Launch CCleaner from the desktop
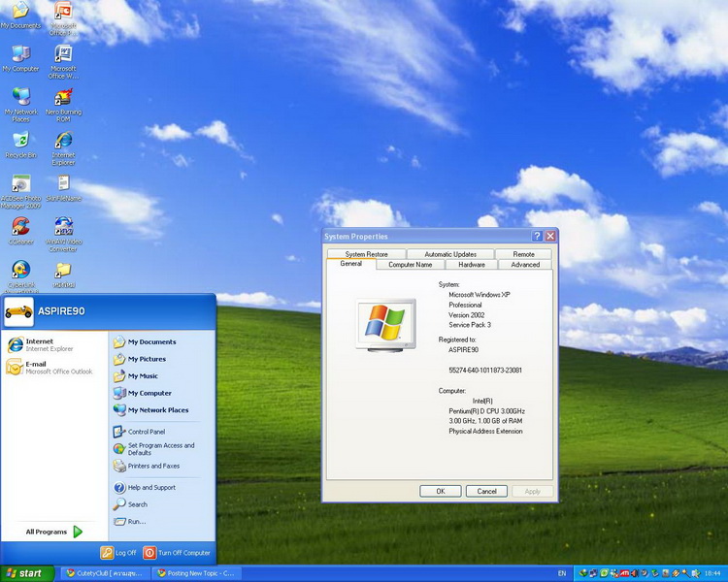 coord(21,231)
